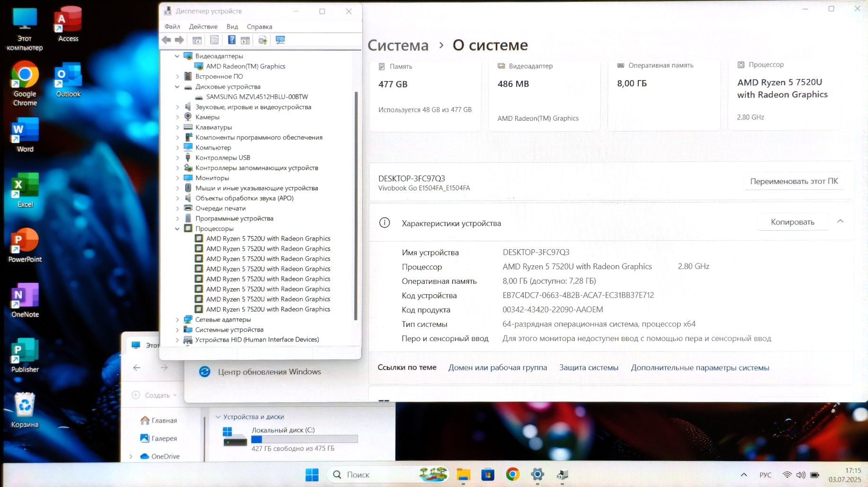Click the taskbar Поиск search field
This screenshot has width=868, height=487.
(388, 475)
